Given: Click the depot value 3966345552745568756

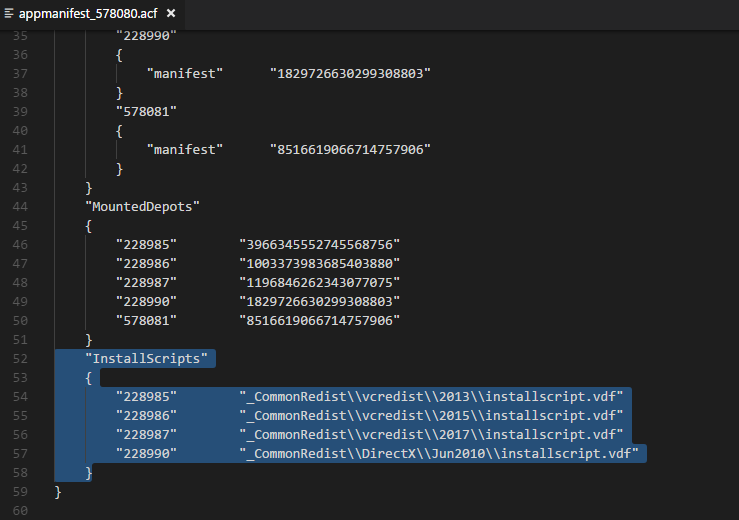Looking at the screenshot, I should (x=319, y=243).
